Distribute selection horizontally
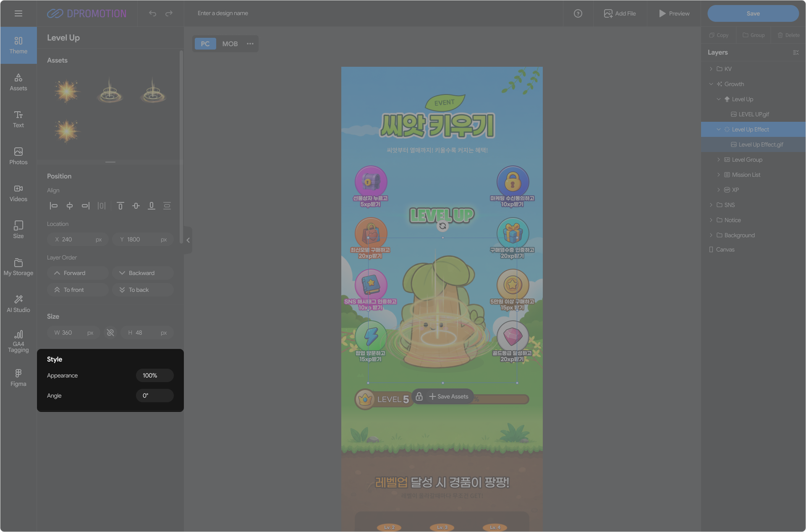 pos(102,206)
